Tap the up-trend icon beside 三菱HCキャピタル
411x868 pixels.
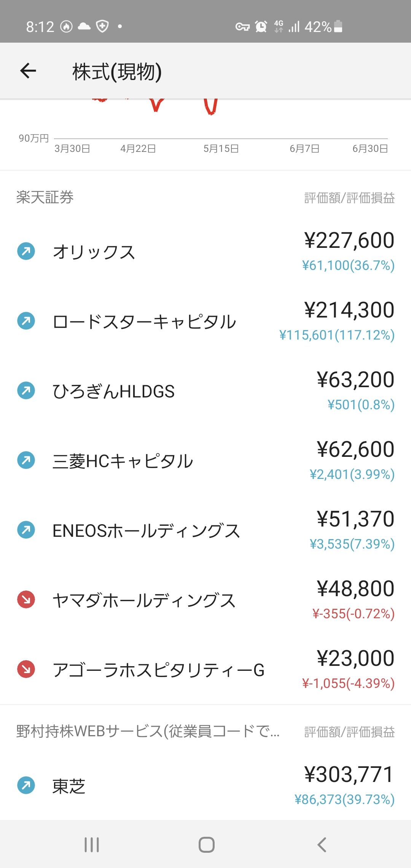[26, 460]
